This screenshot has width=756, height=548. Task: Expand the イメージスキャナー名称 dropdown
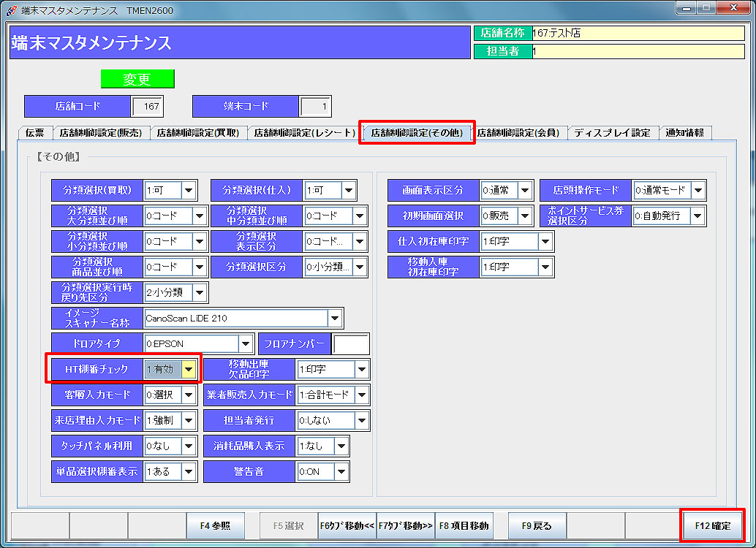click(x=335, y=319)
